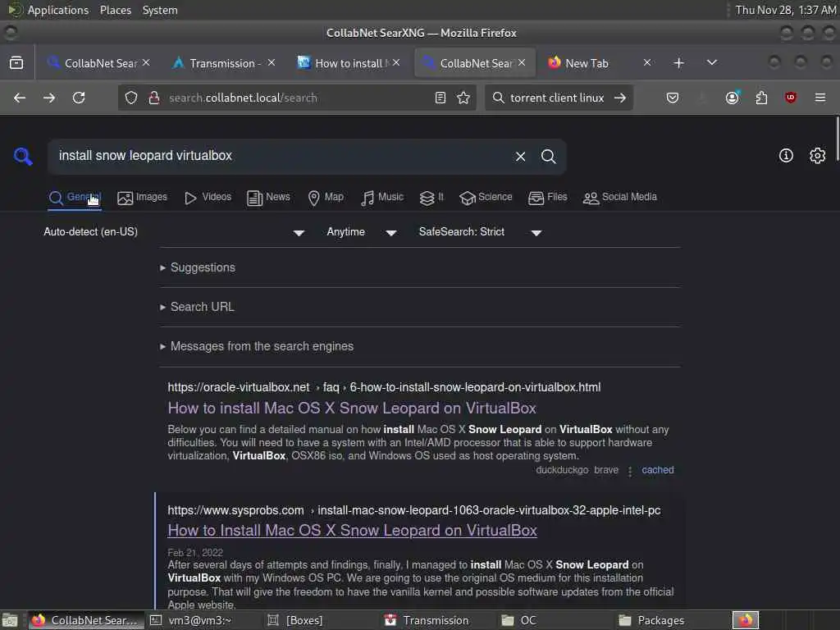Viewport: 840px width, 630px height.
Task: Submit search with magnifier button
Action: point(548,157)
